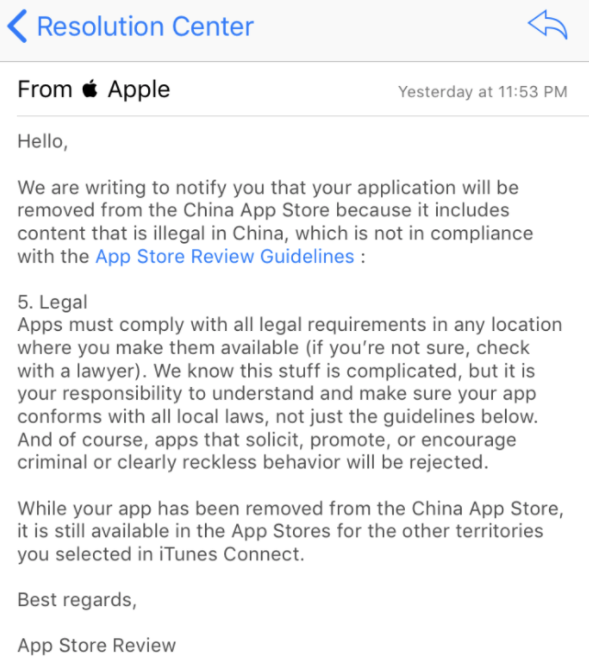Click the 'Apps must comply with all legal' line
The image size is (589, 669).
coord(290,325)
